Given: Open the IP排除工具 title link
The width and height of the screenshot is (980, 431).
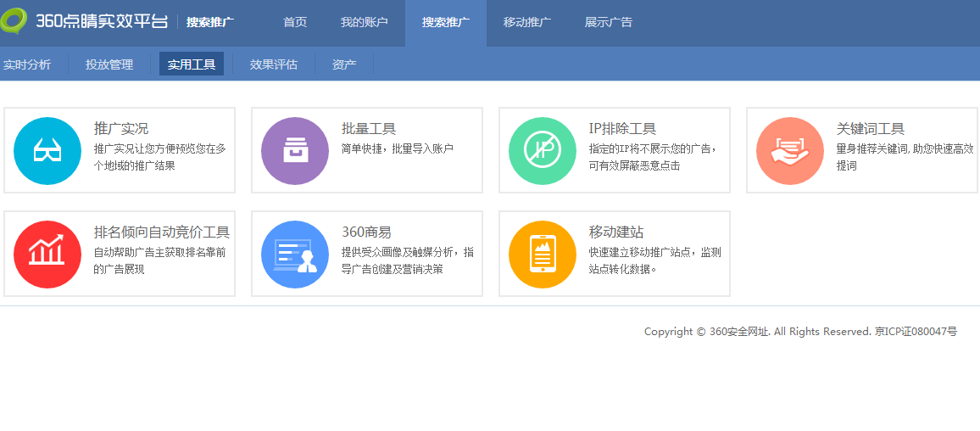Looking at the screenshot, I should [622, 129].
